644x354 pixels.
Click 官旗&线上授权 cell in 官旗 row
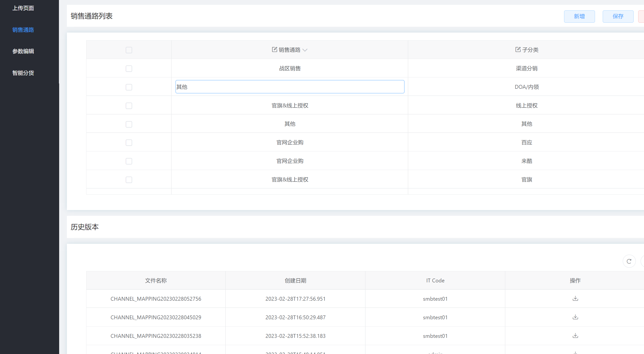pos(290,179)
